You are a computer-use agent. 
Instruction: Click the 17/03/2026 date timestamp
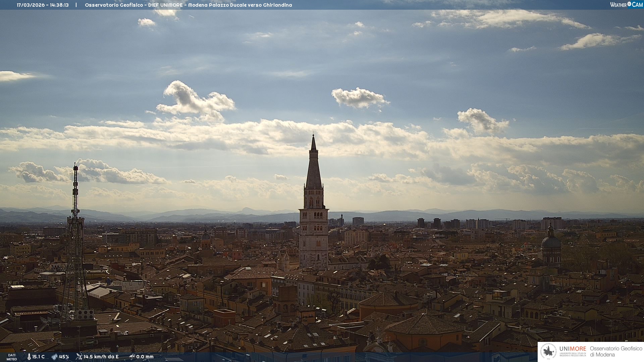[31, 5]
